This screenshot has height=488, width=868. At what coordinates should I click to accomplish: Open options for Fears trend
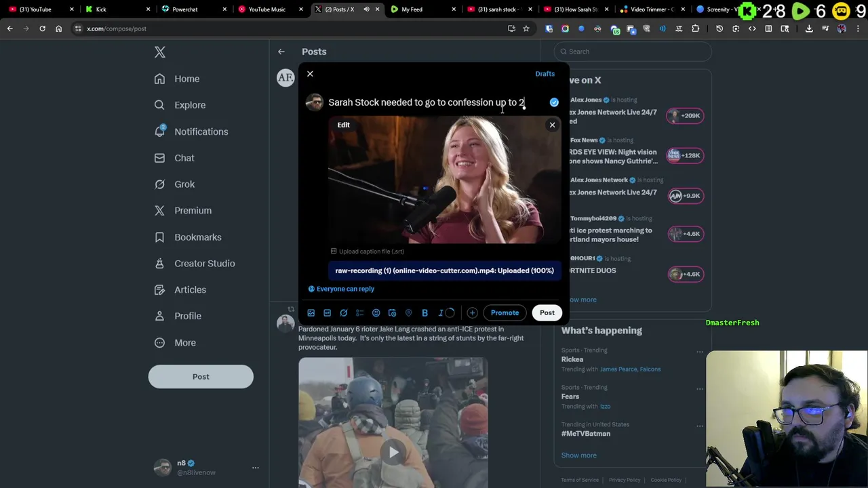(700, 389)
